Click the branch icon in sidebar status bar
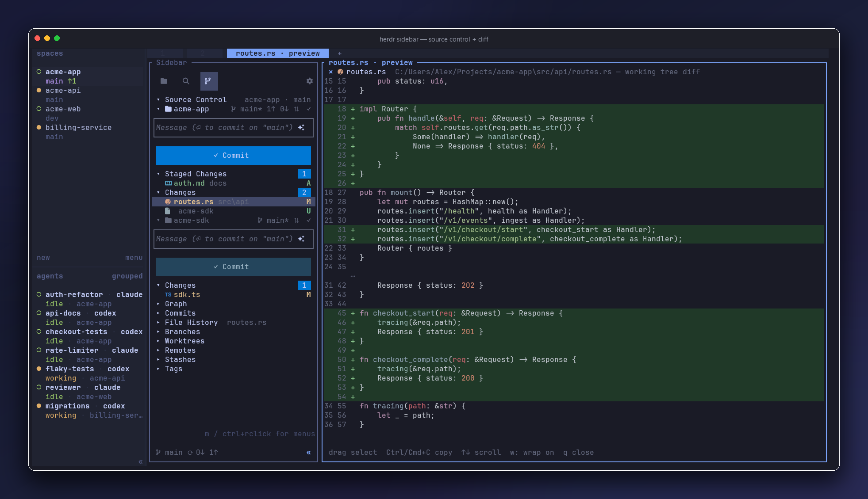 pyautogui.click(x=158, y=452)
